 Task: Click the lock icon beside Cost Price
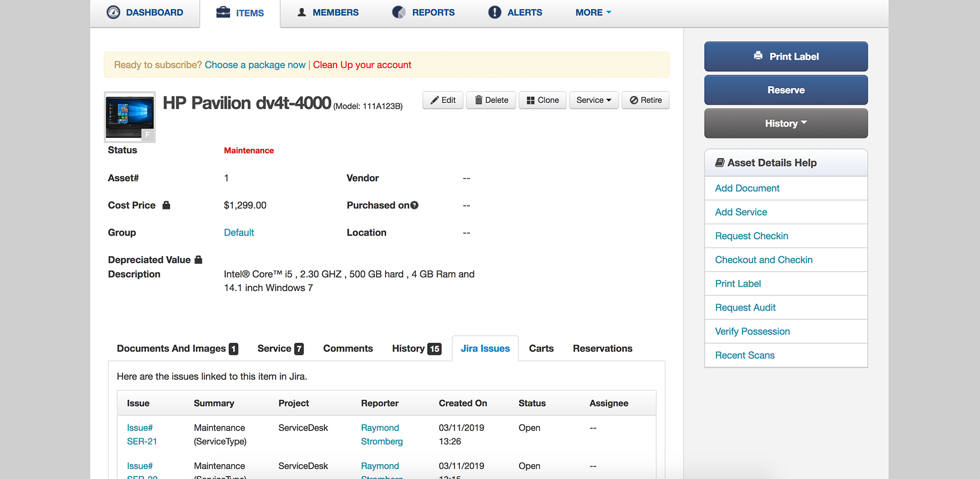coord(166,205)
